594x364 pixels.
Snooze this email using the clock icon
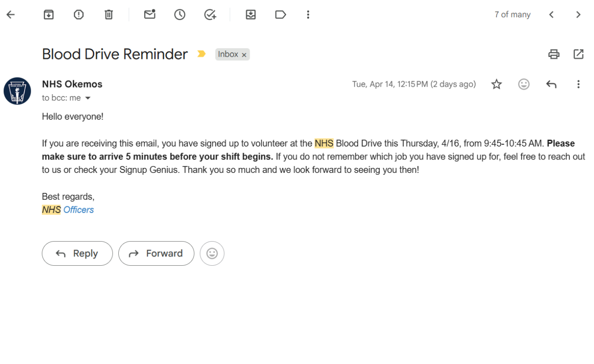tap(180, 15)
